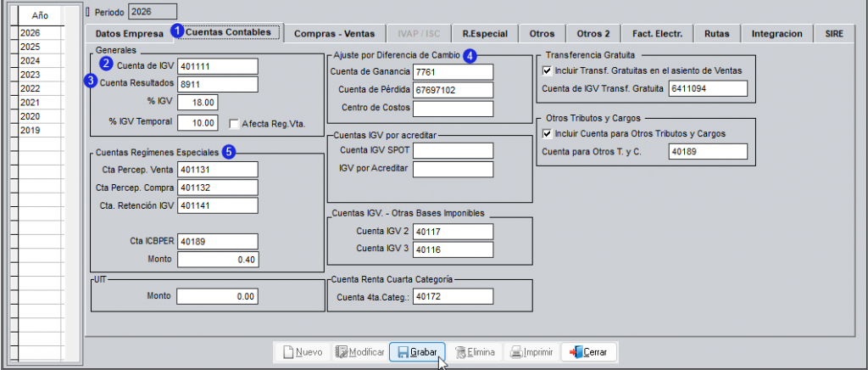Click the Nuevo button
Image resolution: width=868 pixels, height=370 pixels.
[x=303, y=351]
